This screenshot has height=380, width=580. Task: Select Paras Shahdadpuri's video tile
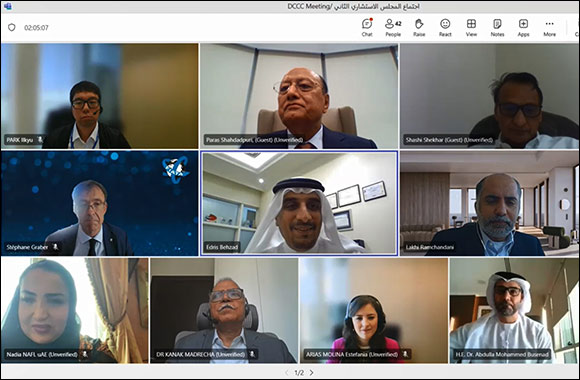[299, 96]
